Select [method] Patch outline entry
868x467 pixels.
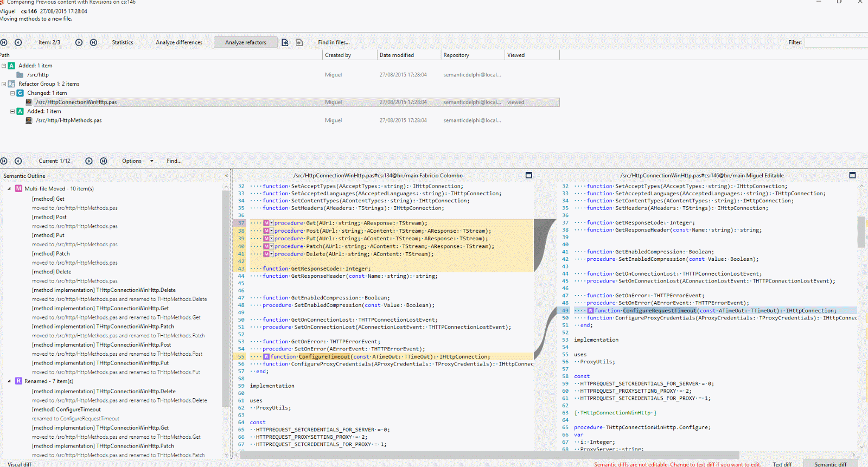point(51,253)
